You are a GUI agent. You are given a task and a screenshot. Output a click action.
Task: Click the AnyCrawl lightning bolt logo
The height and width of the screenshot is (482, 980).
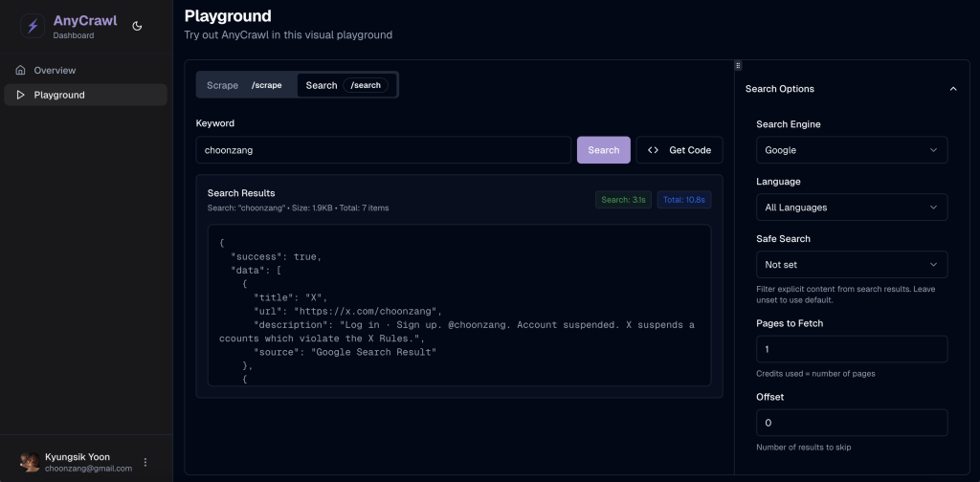pyautogui.click(x=33, y=26)
